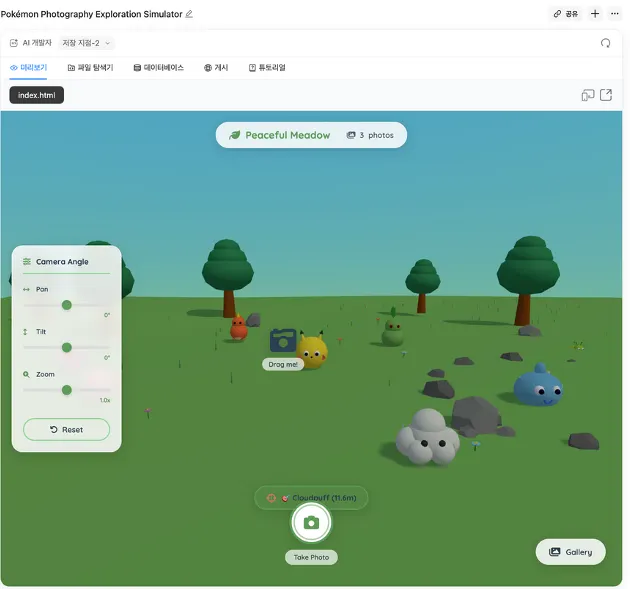Open the Gallery button
The height and width of the screenshot is (589, 630).
[x=571, y=552]
